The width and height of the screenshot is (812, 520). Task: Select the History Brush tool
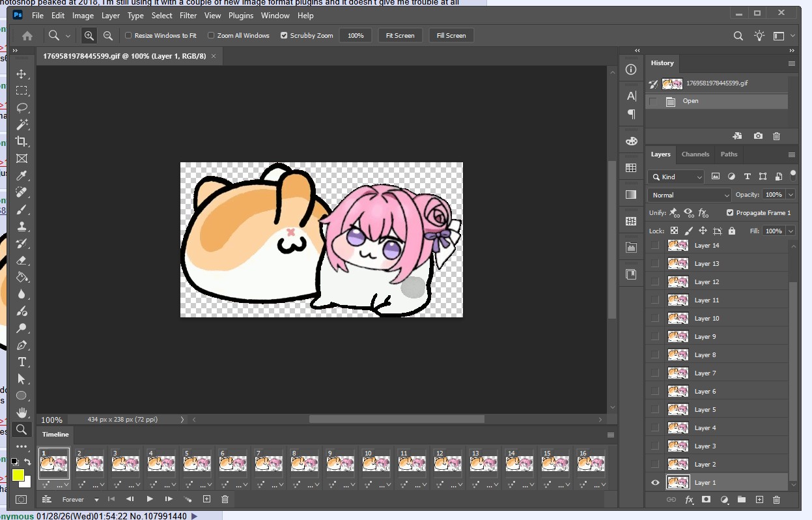pos(21,244)
